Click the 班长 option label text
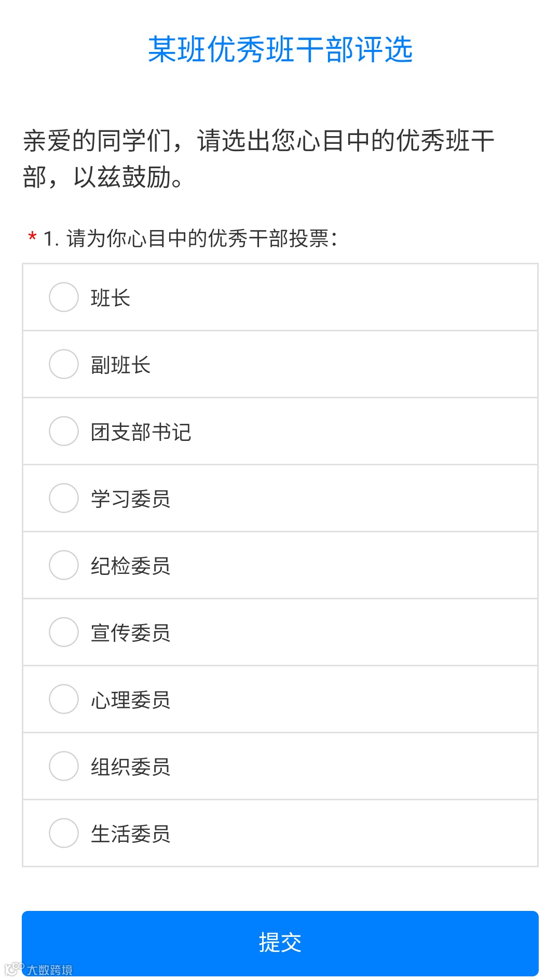560x980 pixels. click(110, 298)
